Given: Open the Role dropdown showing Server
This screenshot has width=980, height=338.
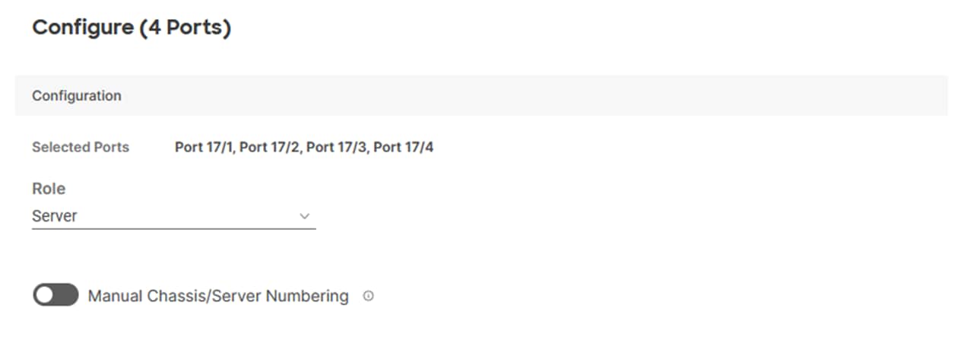Looking at the screenshot, I should point(173,216).
